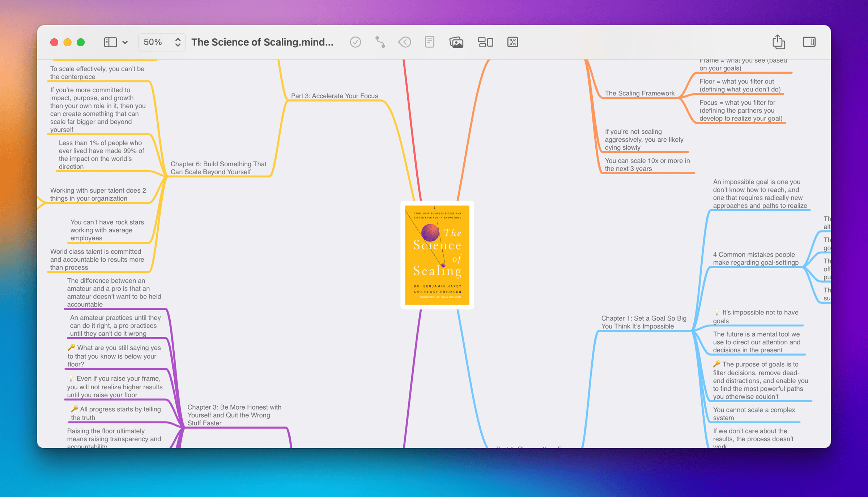
Task: Select 'Chapter 1: Set a Goal So Big' node
Action: click(644, 322)
